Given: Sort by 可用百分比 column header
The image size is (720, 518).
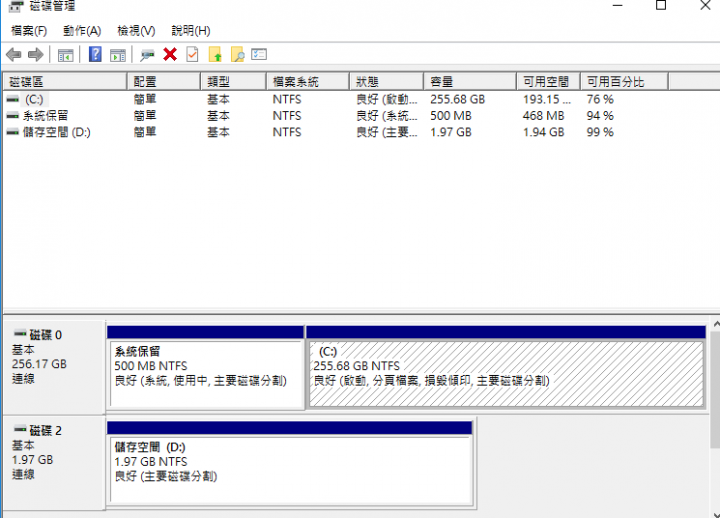Looking at the screenshot, I should click(624, 82).
